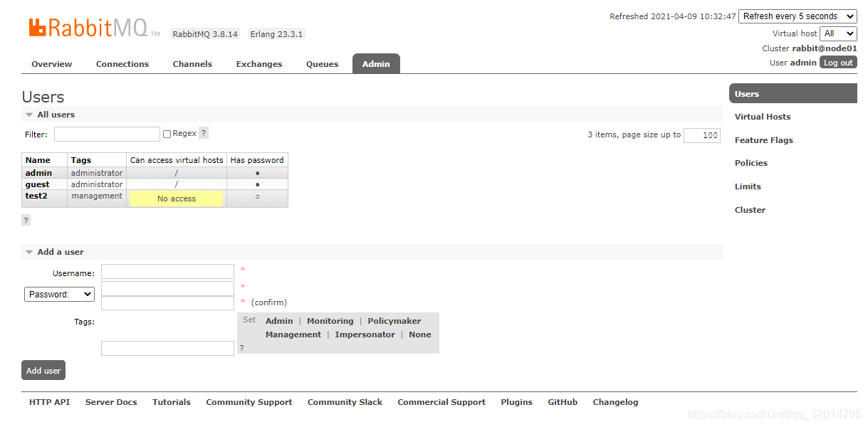Viewport: 868px width, 427px height.
Task: Open the Commercial Support footer link
Action: (x=441, y=402)
